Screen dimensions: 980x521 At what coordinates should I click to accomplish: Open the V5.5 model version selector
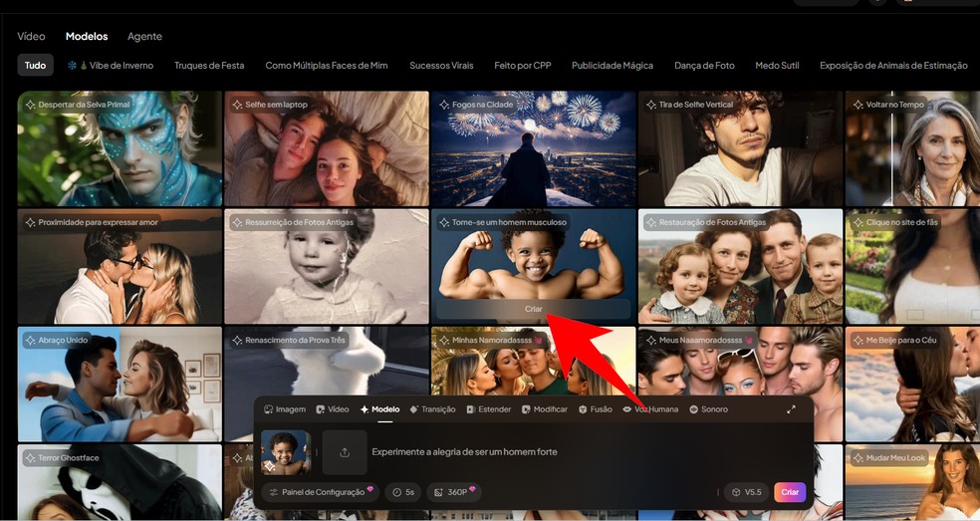[x=746, y=492]
